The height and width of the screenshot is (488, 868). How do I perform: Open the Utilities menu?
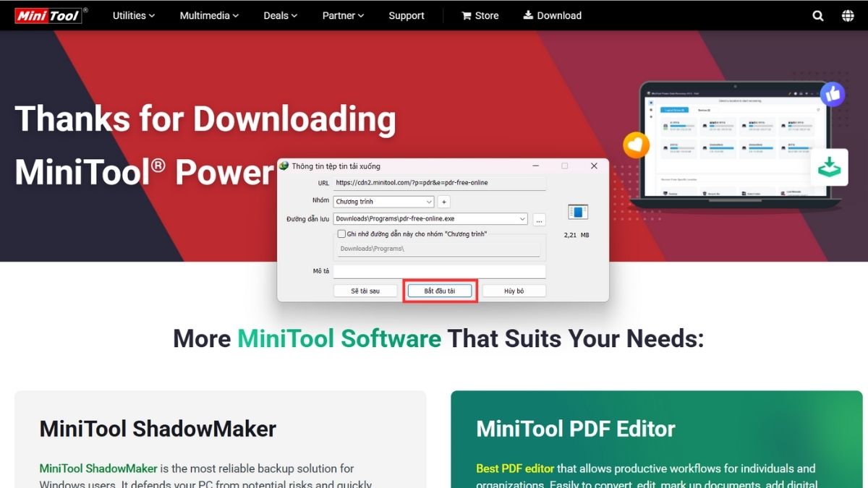pyautogui.click(x=134, y=15)
